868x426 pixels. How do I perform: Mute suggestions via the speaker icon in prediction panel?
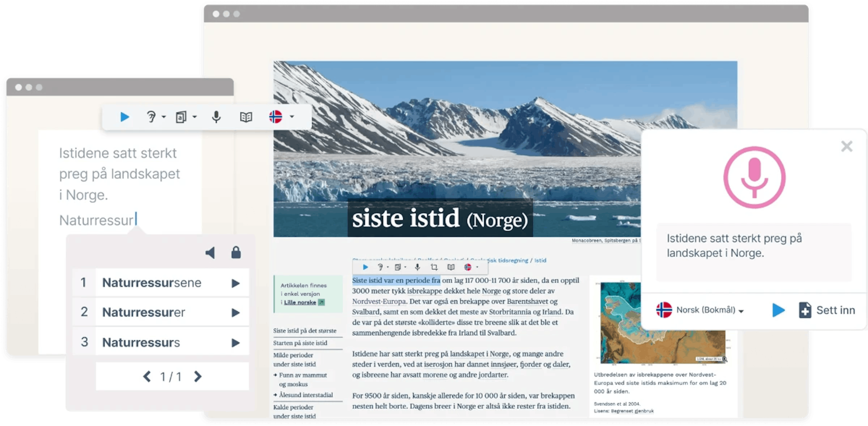click(211, 253)
